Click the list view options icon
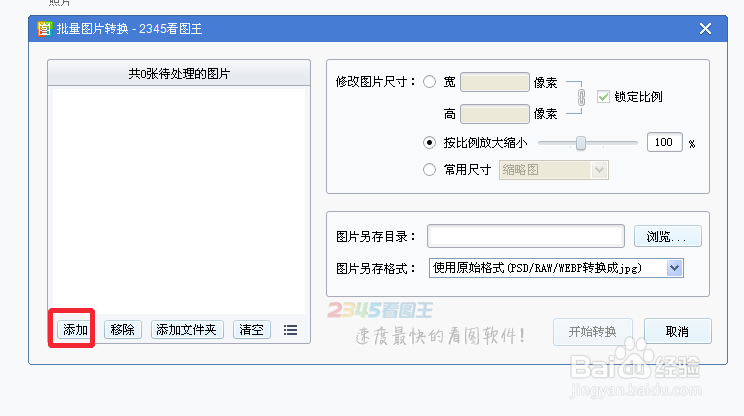Image resolution: width=744 pixels, height=416 pixels. pos(291,330)
